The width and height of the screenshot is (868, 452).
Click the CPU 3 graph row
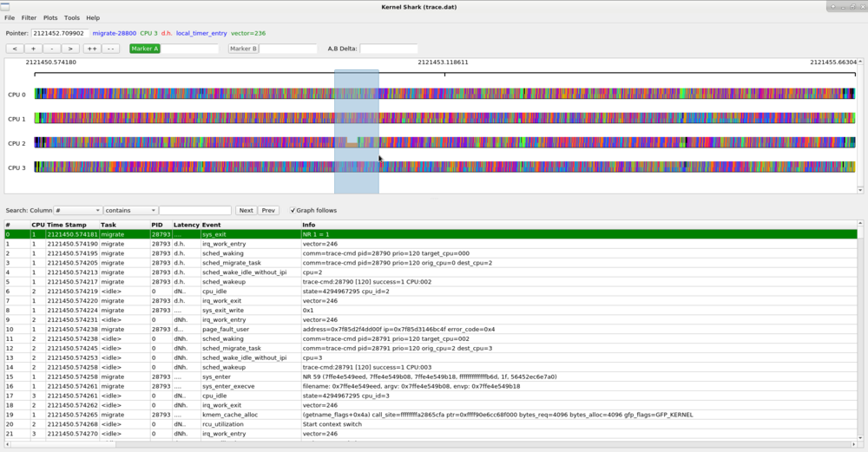[x=444, y=167]
